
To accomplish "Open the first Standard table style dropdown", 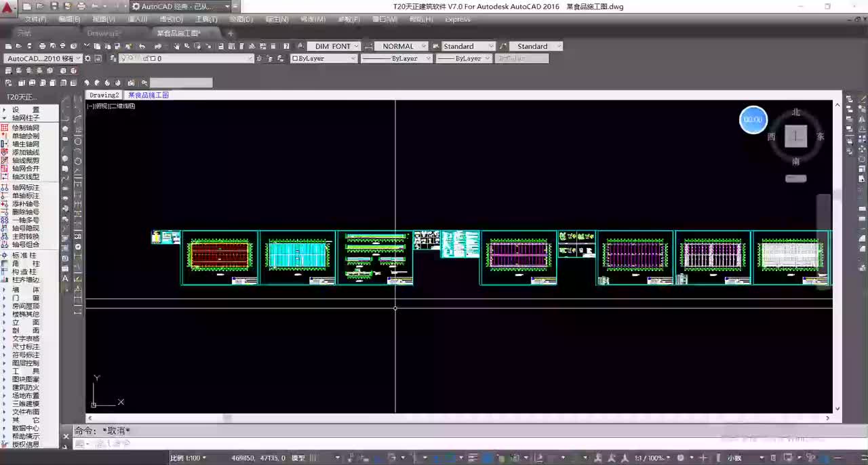I will tap(469, 46).
